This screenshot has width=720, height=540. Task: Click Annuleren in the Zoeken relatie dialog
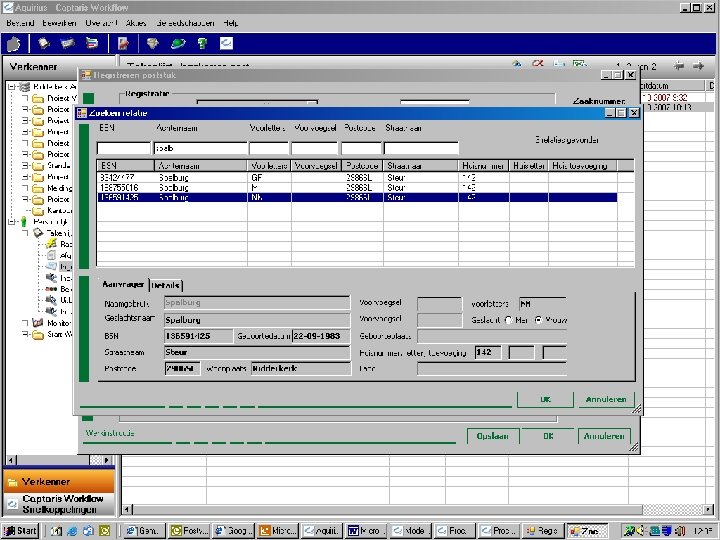coord(605,399)
